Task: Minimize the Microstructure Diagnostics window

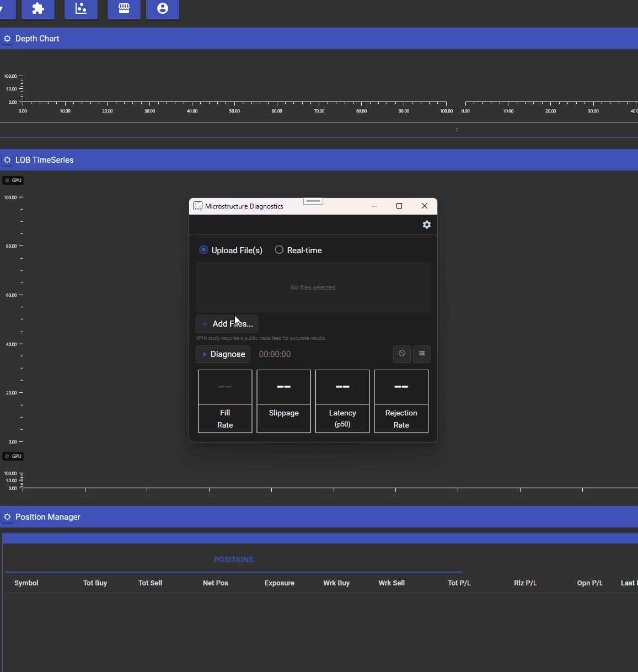Action: coord(374,206)
